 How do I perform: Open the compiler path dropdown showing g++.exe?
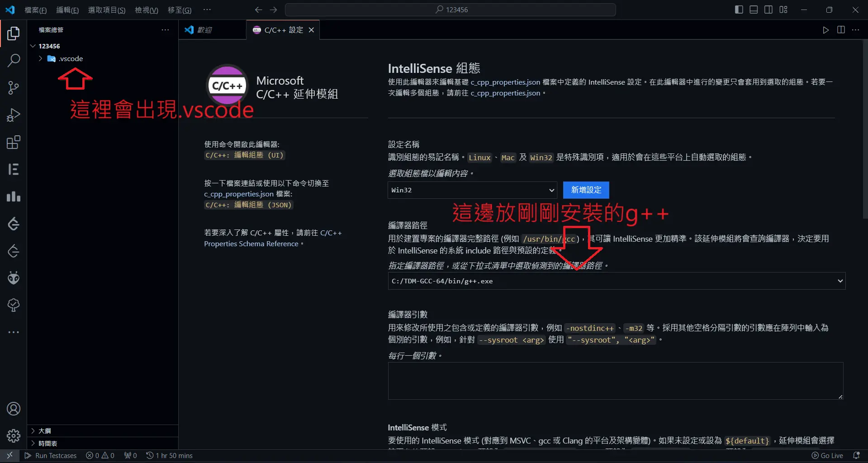(x=840, y=281)
